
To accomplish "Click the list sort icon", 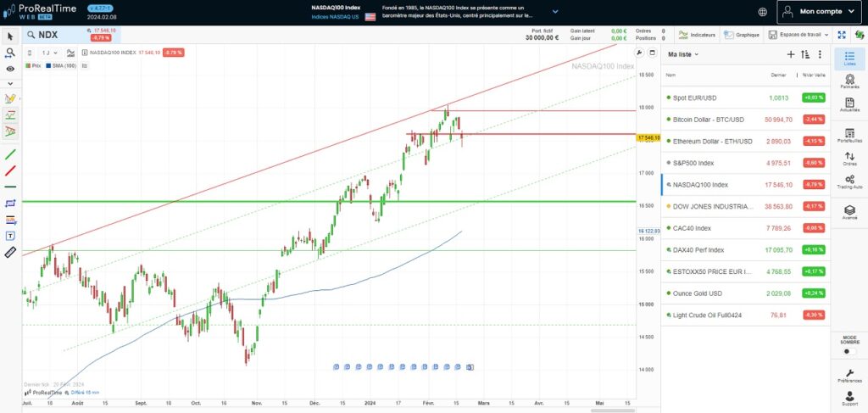I will tap(805, 54).
